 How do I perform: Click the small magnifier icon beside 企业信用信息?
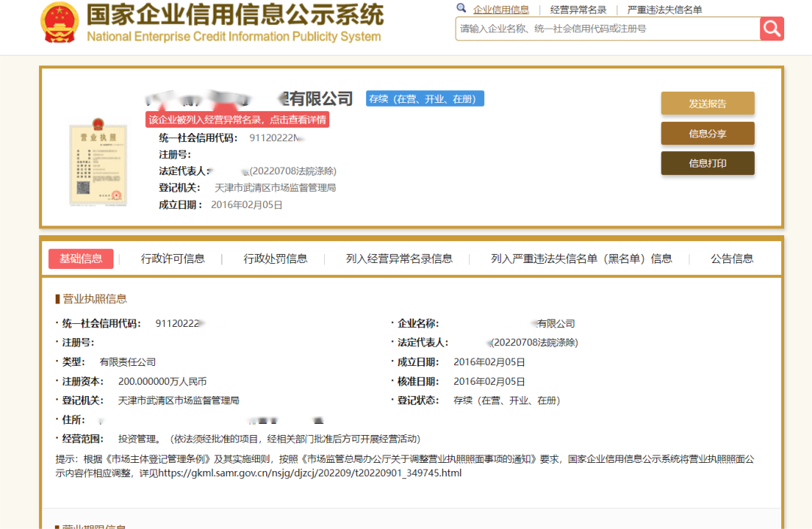point(462,8)
